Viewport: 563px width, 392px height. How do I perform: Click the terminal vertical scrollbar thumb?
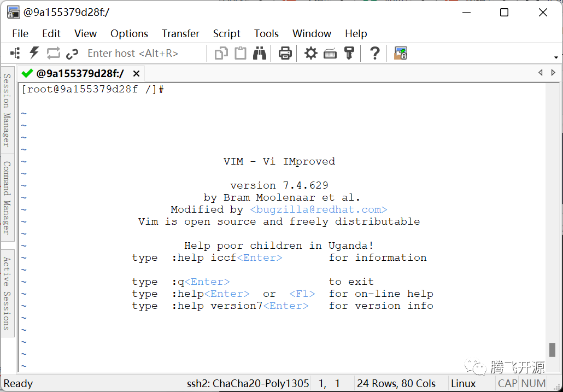[x=552, y=350]
